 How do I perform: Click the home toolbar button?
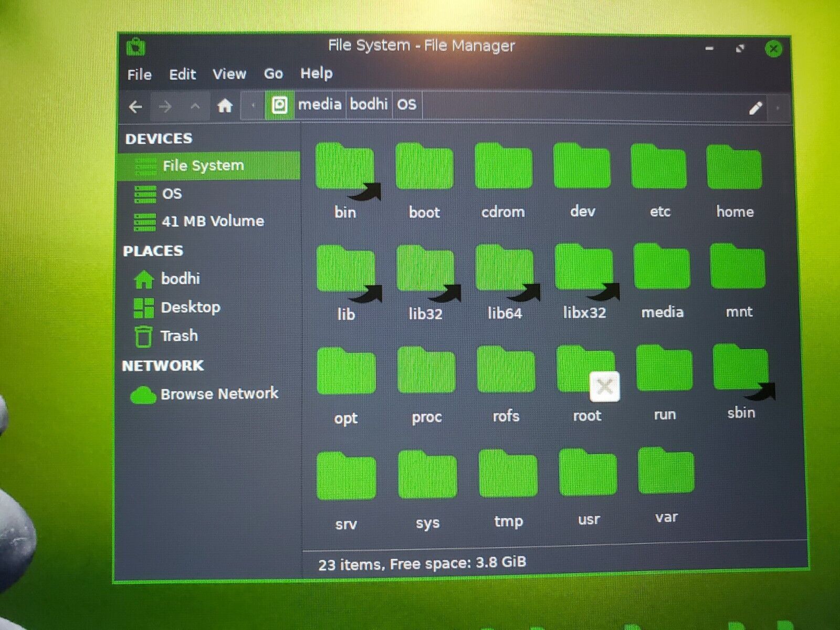(225, 106)
